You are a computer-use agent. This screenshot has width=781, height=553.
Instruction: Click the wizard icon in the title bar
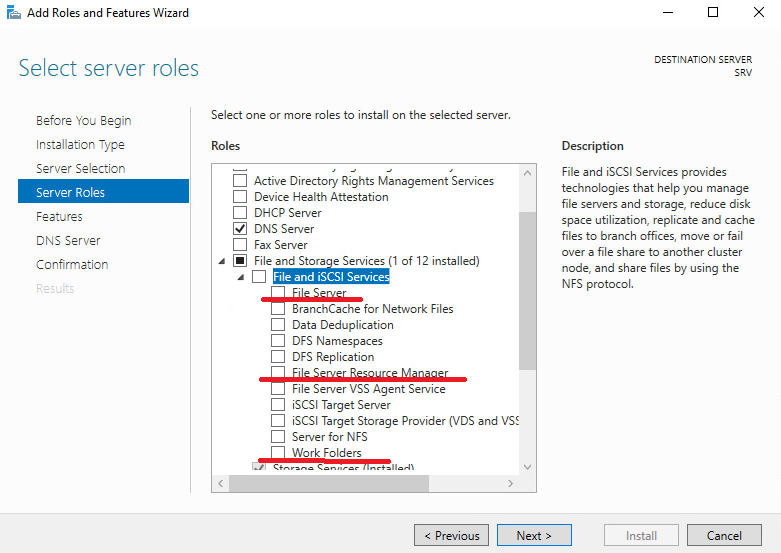pos(14,12)
